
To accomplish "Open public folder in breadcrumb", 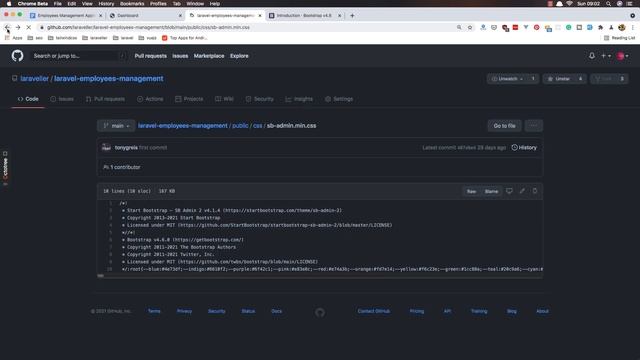I will tap(240, 126).
